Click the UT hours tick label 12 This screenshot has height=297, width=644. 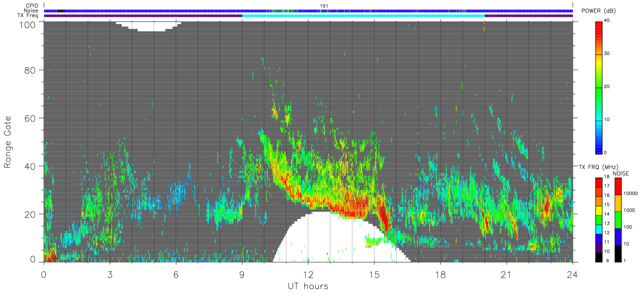click(x=308, y=274)
